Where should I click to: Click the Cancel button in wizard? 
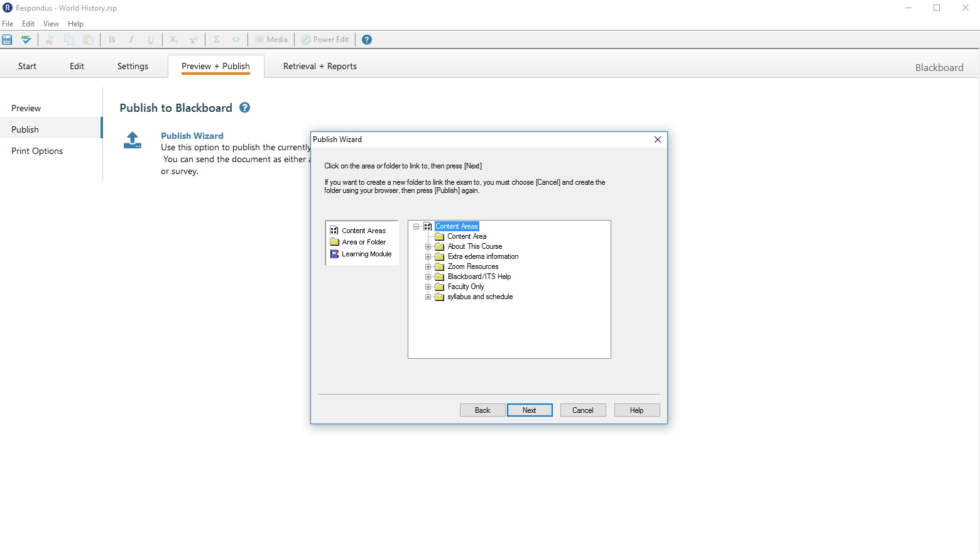coord(582,410)
